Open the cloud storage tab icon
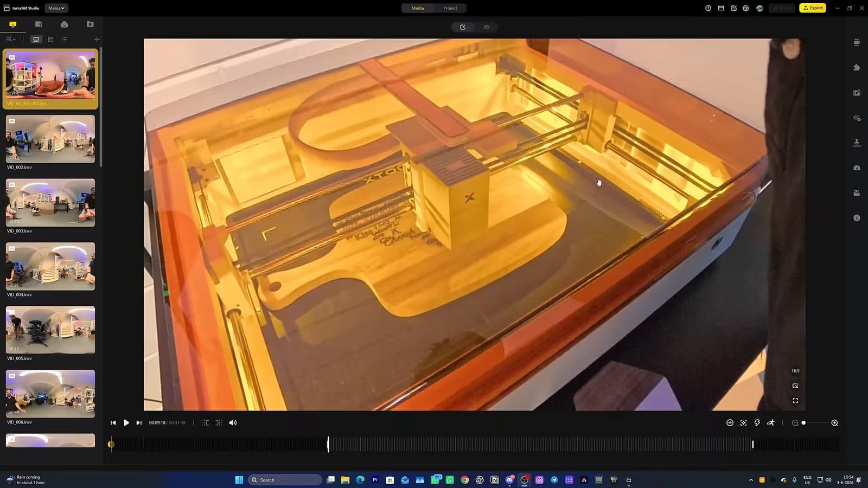The height and width of the screenshot is (488, 868). pos(65,24)
